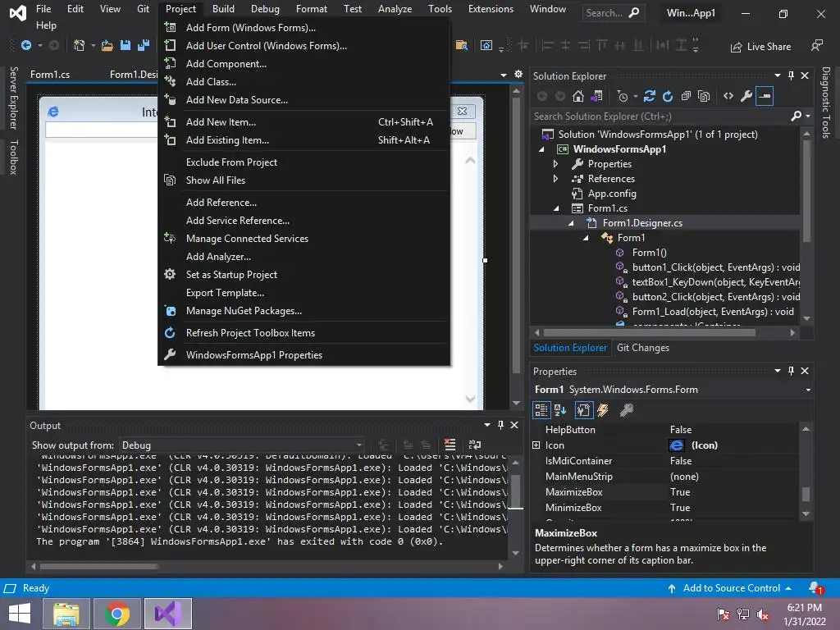This screenshot has width=840, height=630.
Task: Open File Explorer from the taskbar
Action: click(x=66, y=614)
